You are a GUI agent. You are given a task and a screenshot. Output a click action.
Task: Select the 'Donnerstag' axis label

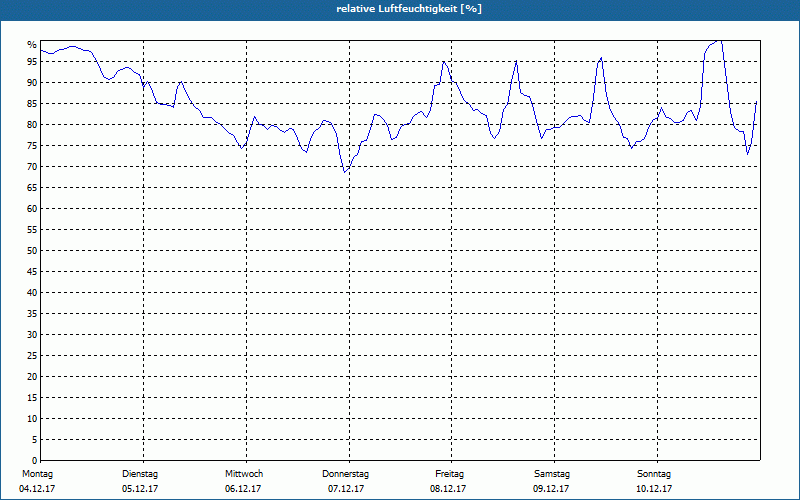click(345, 474)
